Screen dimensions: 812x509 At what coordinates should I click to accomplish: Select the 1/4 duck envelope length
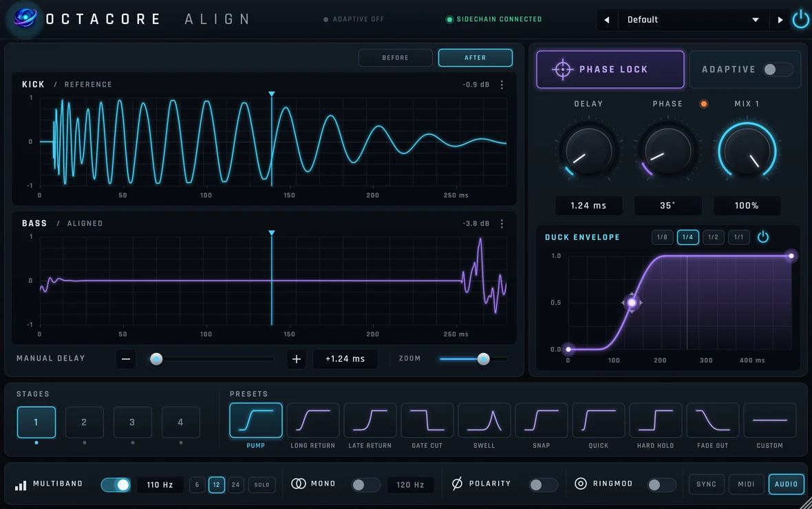(x=687, y=237)
